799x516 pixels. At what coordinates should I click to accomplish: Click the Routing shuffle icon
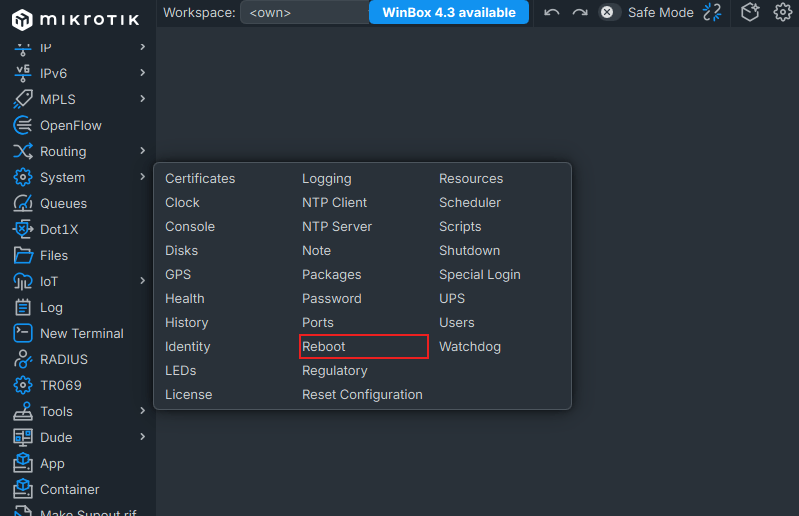tap(23, 151)
